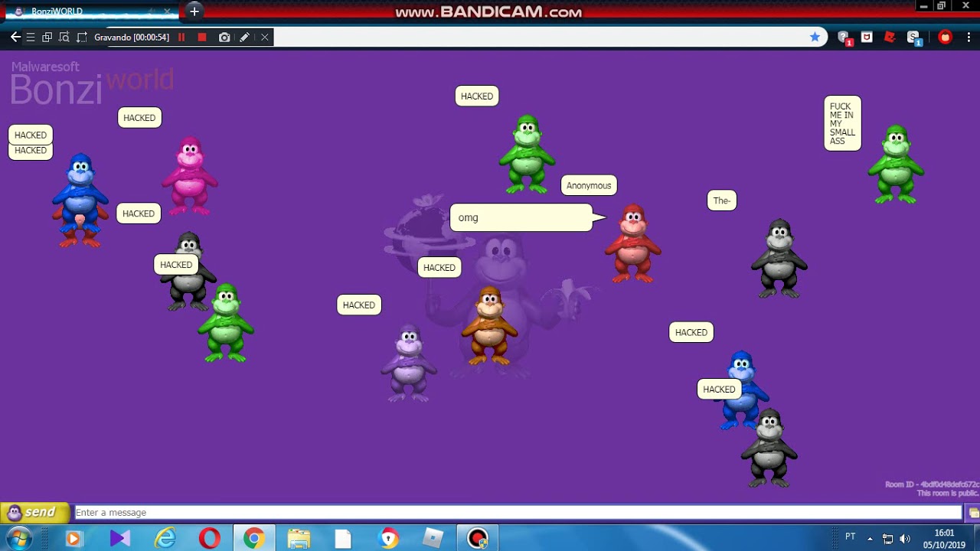Click the Bandicam find-window magnifier icon

coord(64,37)
